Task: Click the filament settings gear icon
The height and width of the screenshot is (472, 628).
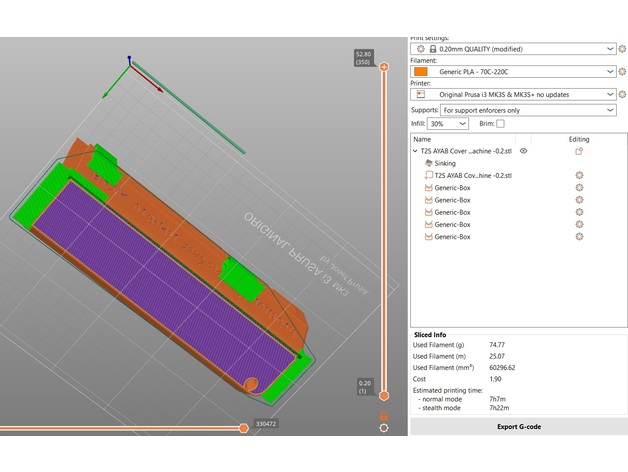Action: tap(620, 71)
